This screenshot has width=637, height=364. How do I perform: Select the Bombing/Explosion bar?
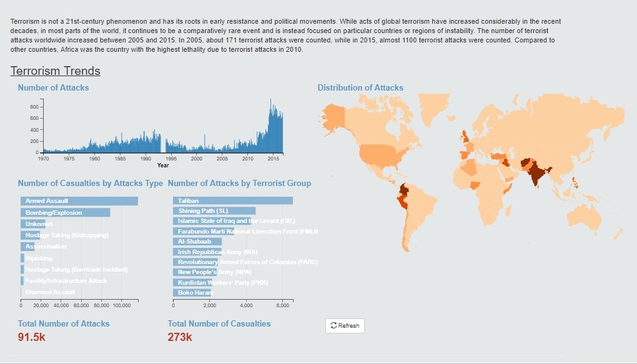pyautogui.click(x=66, y=212)
